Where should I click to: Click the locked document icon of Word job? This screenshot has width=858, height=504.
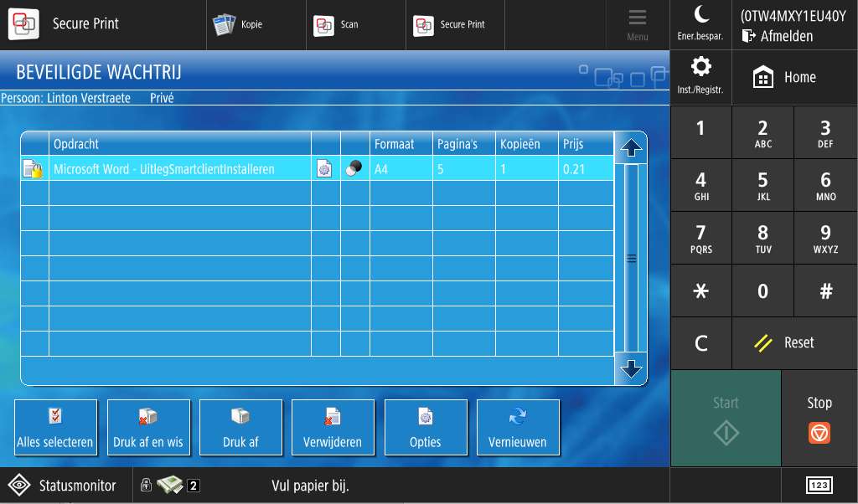tap(33, 169)
